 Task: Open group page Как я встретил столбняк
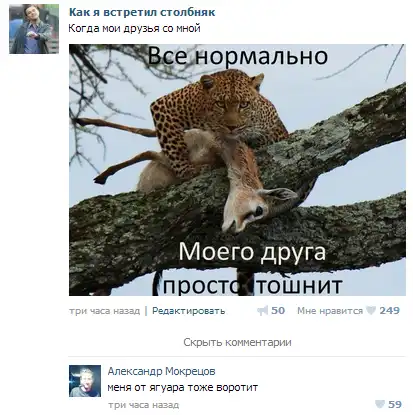click(142, 12)
